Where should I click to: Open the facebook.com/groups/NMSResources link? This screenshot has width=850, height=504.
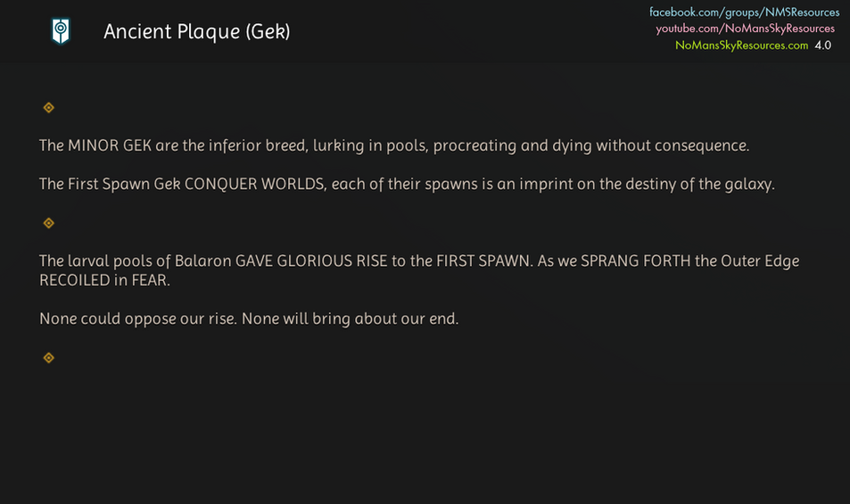click(744, 12)
